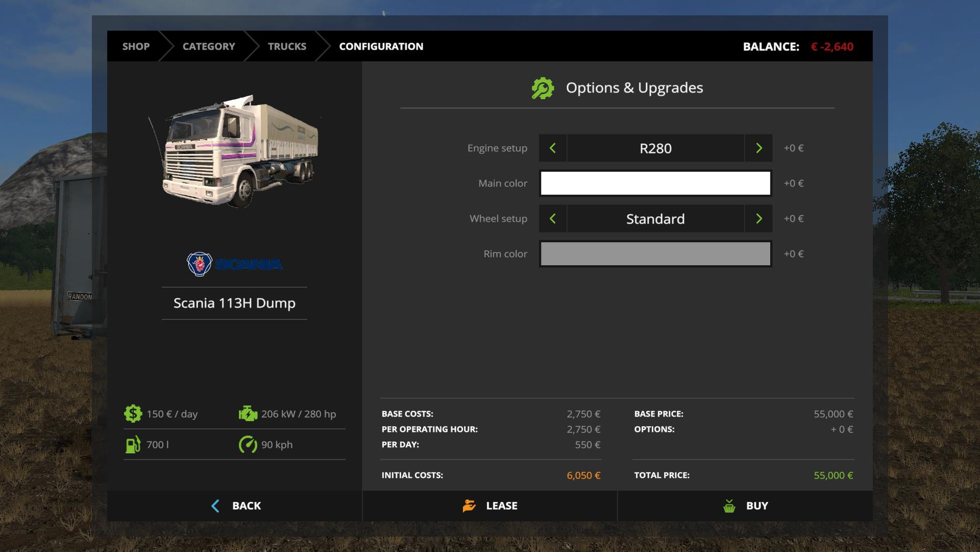Click the engine power icon

point(248,414)
